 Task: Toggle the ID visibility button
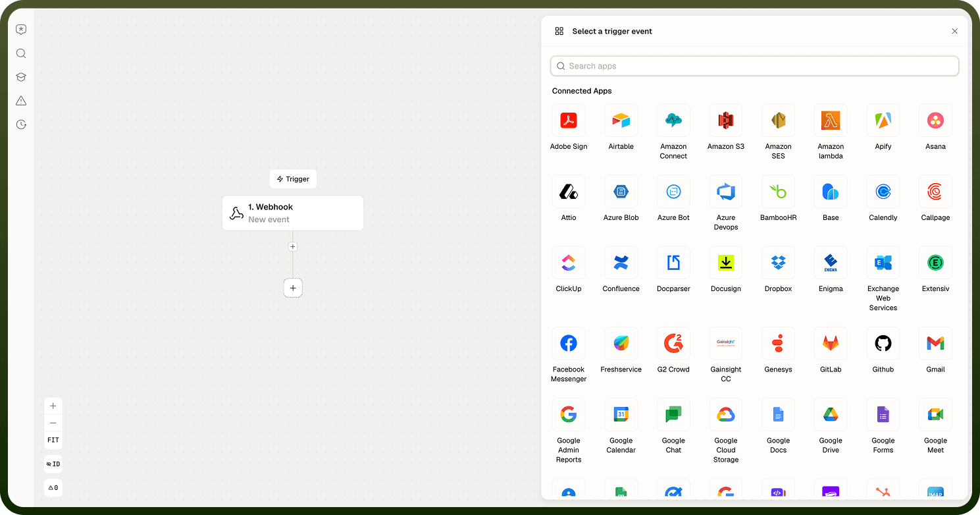(53, 464)
